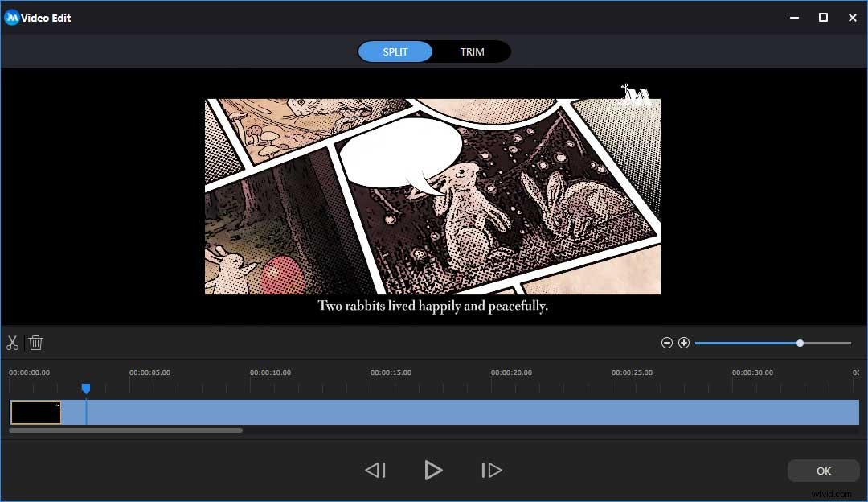This screenshot has height=502, width=868.
Task: Click the horizontal timeline scrollbar
Action: (125, 430)
